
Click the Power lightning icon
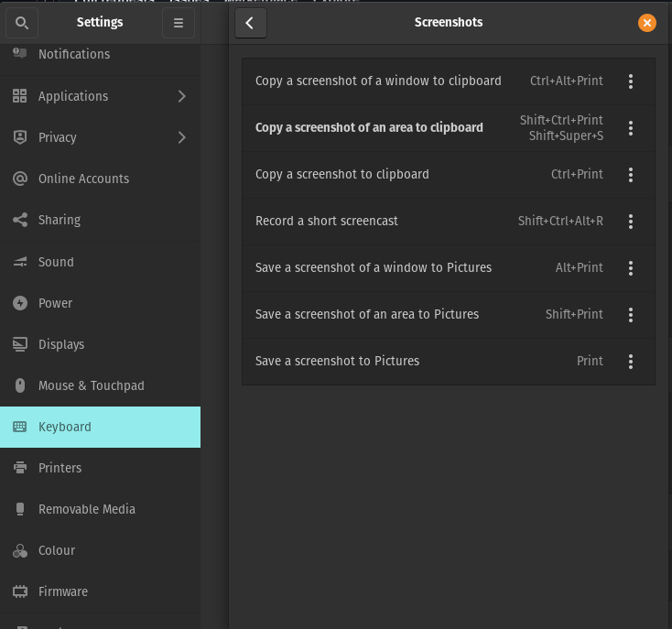20,303
